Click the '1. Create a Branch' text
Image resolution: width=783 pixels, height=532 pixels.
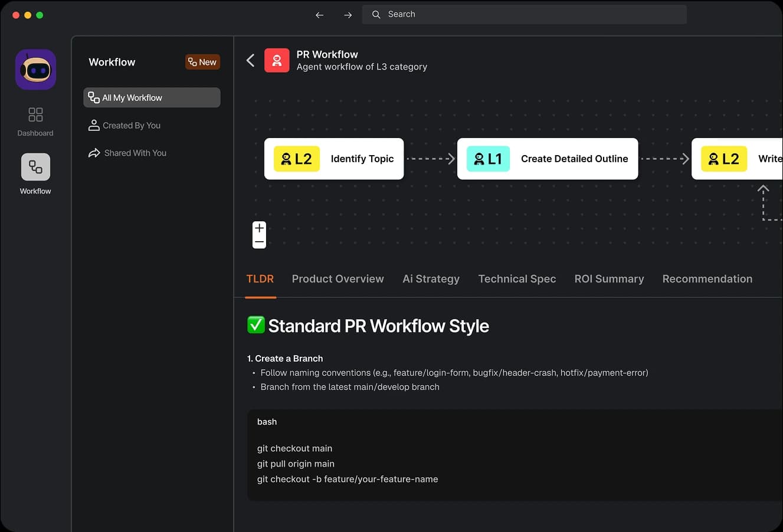click(x=285, y=359)
